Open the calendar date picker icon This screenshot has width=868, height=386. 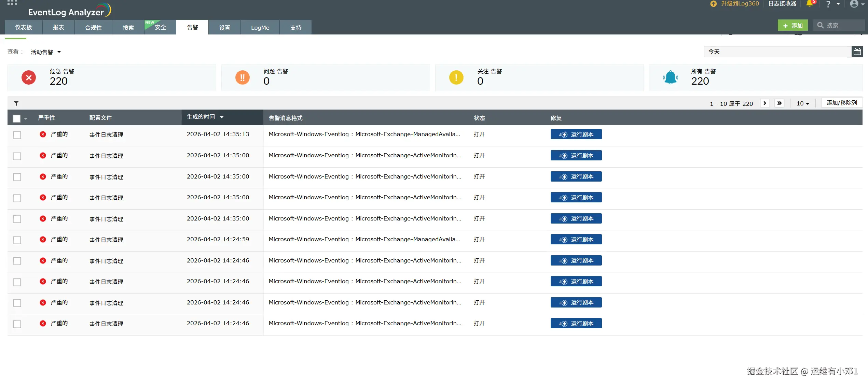(857, 52)
